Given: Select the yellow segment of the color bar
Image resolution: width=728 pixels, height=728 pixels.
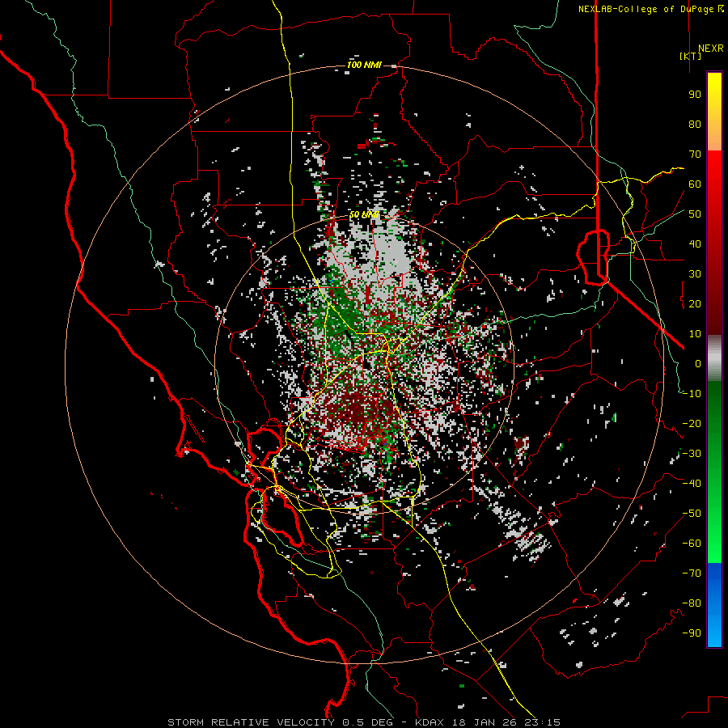Looking at the screenshot, I should coord(714,112).
